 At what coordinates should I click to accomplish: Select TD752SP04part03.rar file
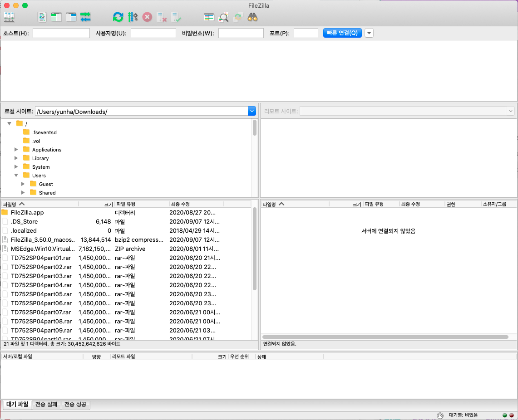(x=126, y=276)
